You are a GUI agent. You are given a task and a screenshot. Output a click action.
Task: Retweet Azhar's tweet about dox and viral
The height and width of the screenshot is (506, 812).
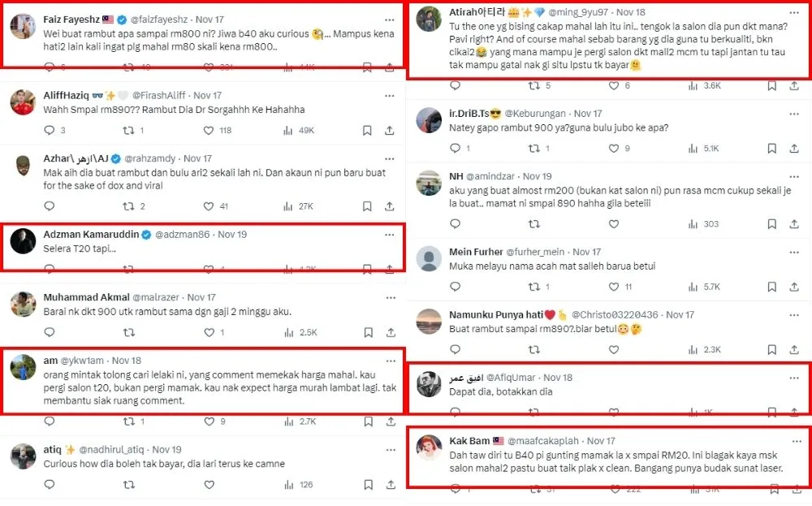coord(128,206)
